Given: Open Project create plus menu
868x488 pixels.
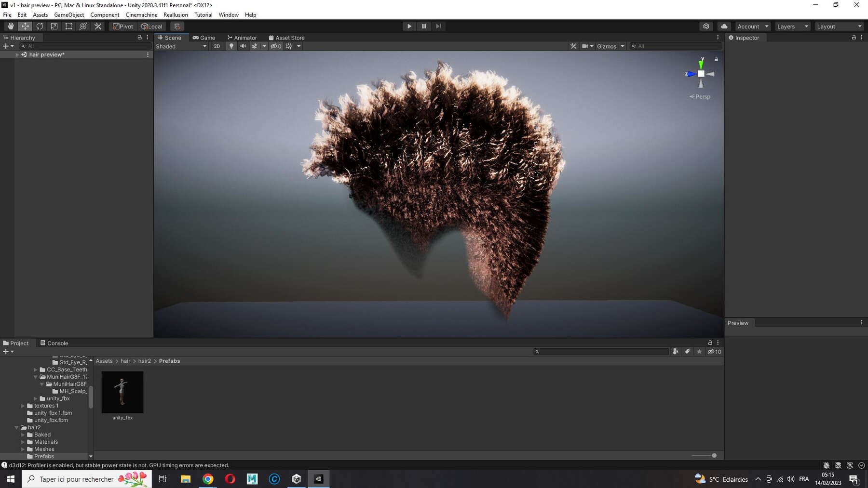Looking at the screenshot, I should click(8, 352).
